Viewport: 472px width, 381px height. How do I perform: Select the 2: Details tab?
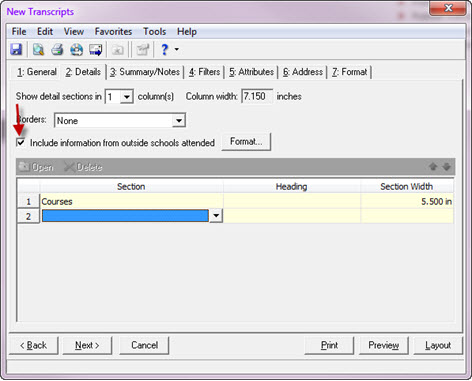click(x=83, y=72)
